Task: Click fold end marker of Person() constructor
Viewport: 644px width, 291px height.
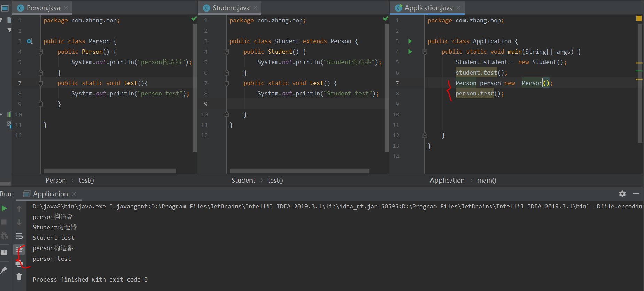Action: click(x=41, y=72)
